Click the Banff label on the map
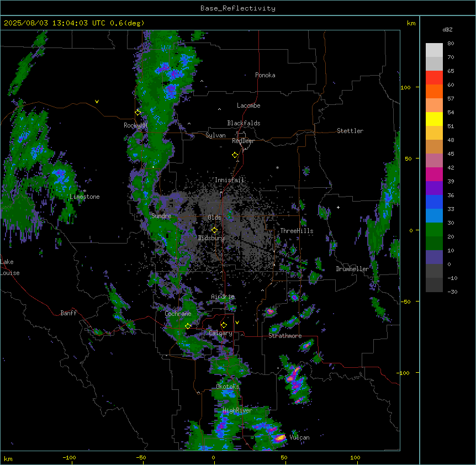Screen dimensions: 476x465 (68, 313)
